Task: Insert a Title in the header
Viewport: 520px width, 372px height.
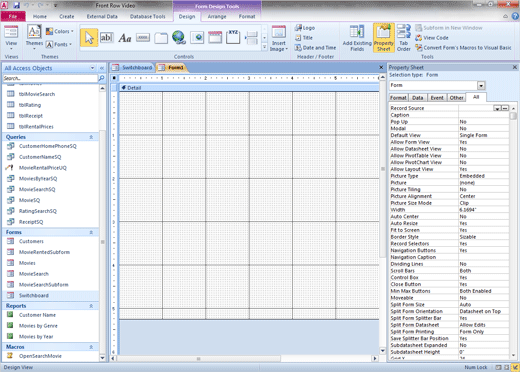Action: 304,38
